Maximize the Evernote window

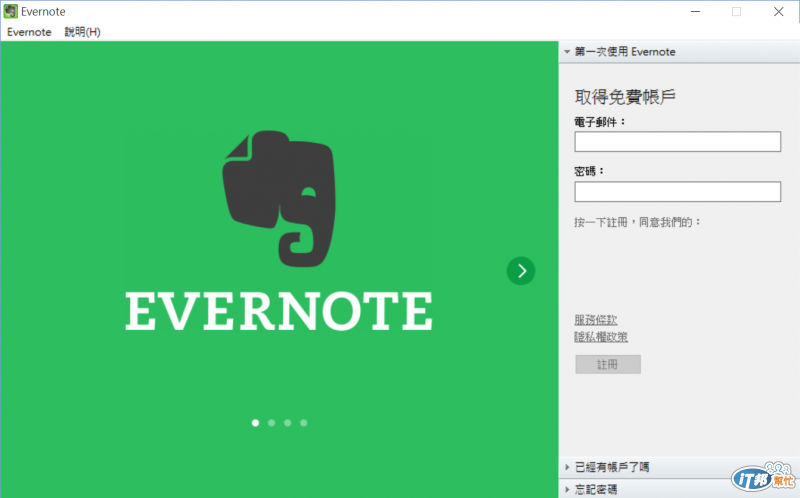pyautogui.click(x=736, y=11)
